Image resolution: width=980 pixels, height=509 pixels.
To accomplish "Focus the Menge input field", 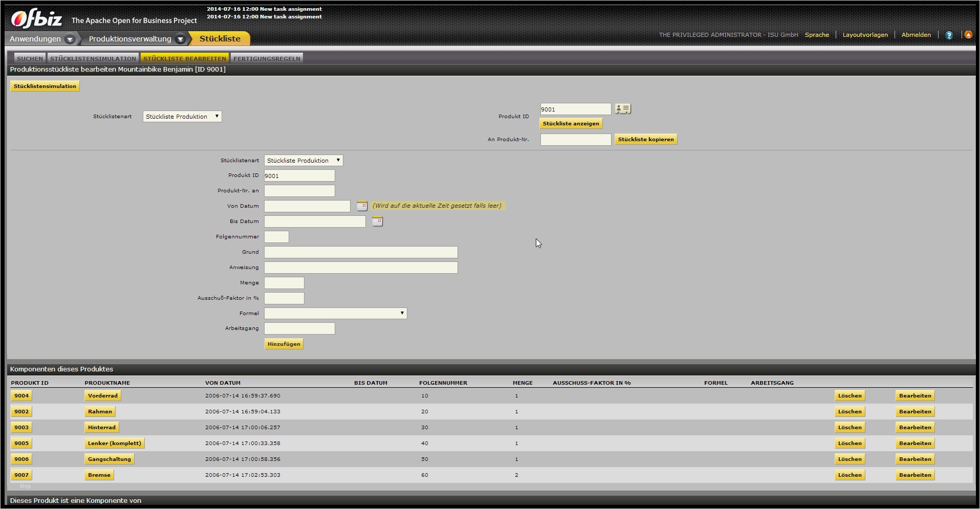I will [x=284, y=283].
